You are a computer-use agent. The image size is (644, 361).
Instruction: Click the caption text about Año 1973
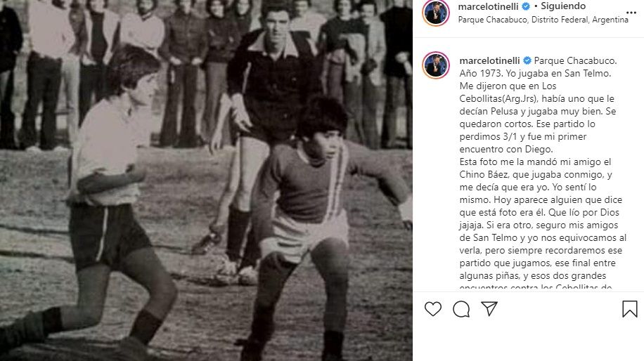click(535, 74)
